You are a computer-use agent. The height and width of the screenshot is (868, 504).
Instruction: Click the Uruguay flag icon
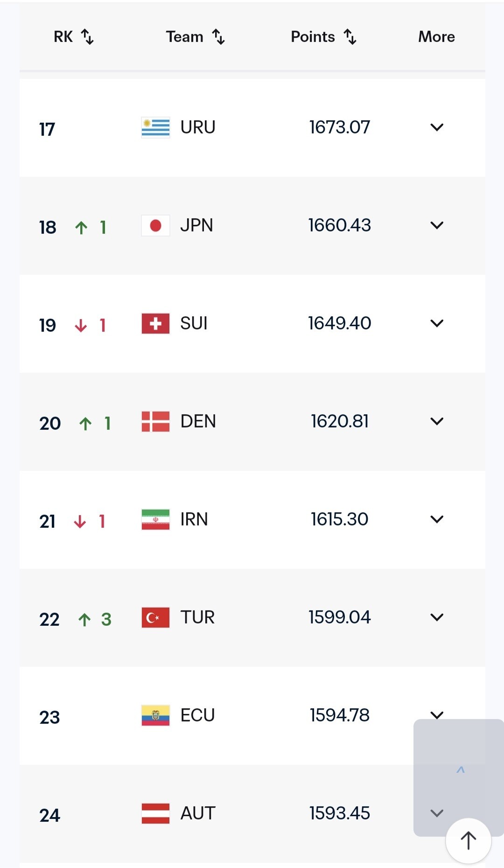click(155, 127)
